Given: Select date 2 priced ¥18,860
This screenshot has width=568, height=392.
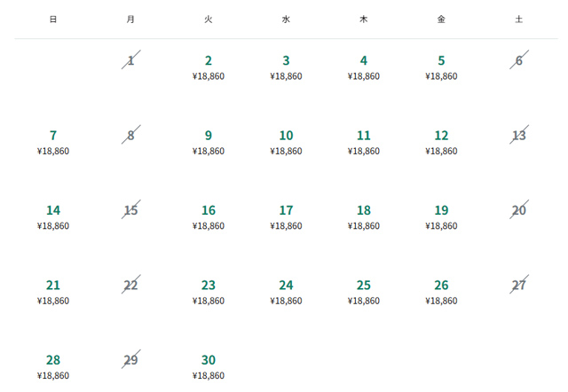Looking at the screenshot, I should pyautogui.click(x=209, y=67).
